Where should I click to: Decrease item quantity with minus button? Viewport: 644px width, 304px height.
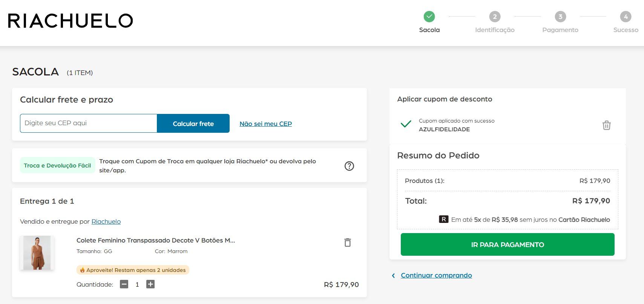click(x=124, y=284)
